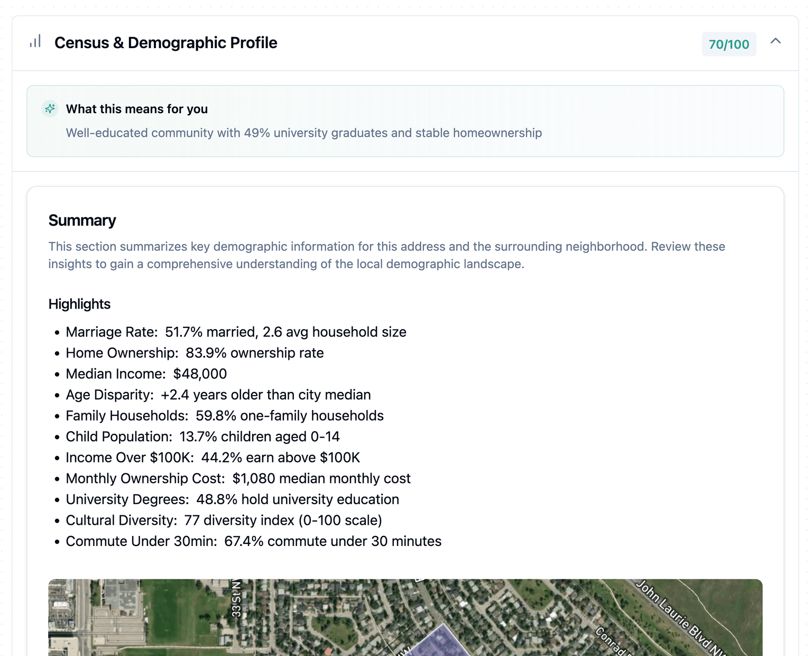Click the Marriage Rate highlight item
Screen dimensions: 812x656
click(x=236, y=332)
